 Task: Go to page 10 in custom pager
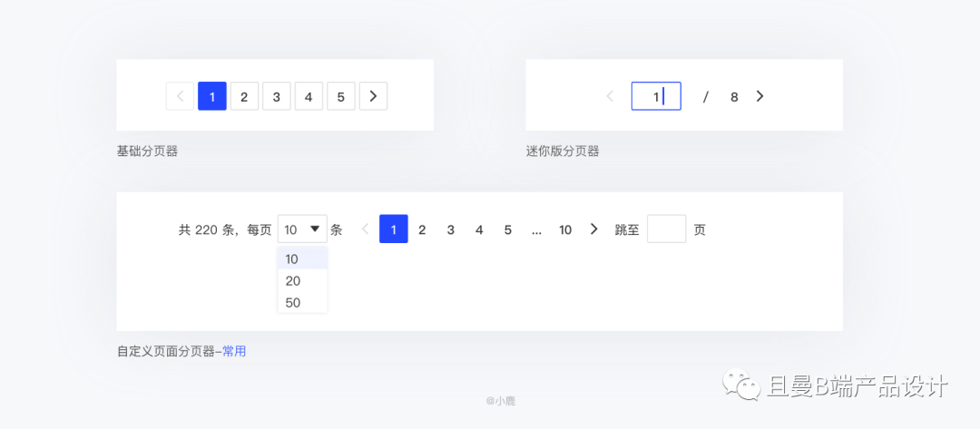[565, 229]
